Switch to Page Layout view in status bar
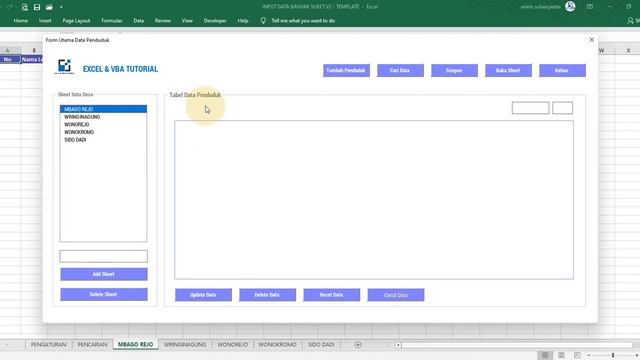 pos(561,356)
